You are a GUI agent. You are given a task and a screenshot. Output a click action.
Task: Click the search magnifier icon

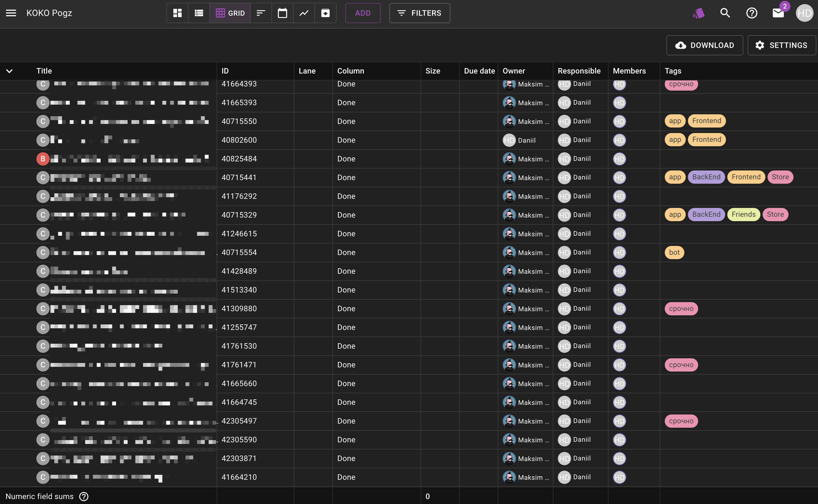click(725, 13)
